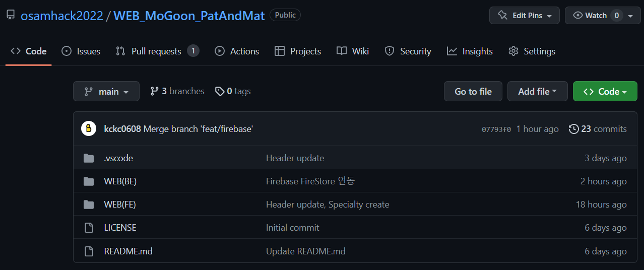Open the Edit Pins dropdown
The height and width of the screenshot is (270, 644).
point(524,16)
